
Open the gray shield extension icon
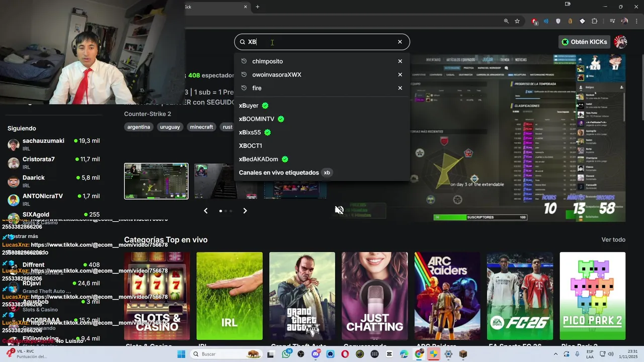point(558,21)
